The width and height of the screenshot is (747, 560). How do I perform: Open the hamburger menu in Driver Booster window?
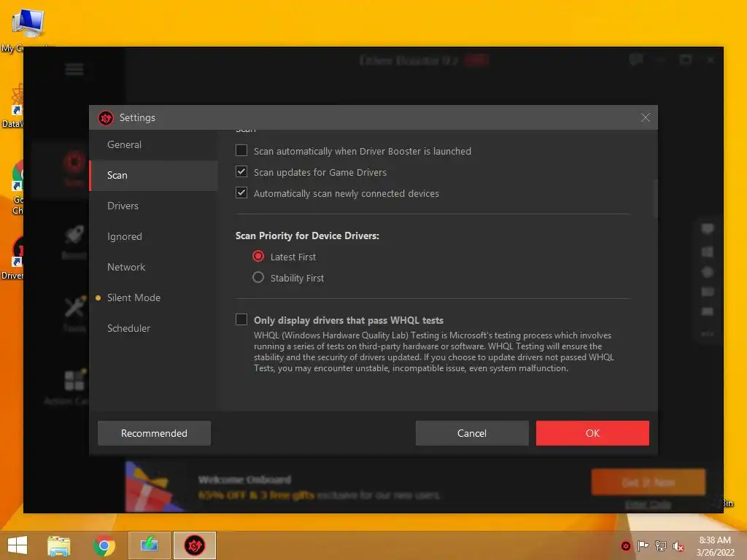[x=74, y=69]
